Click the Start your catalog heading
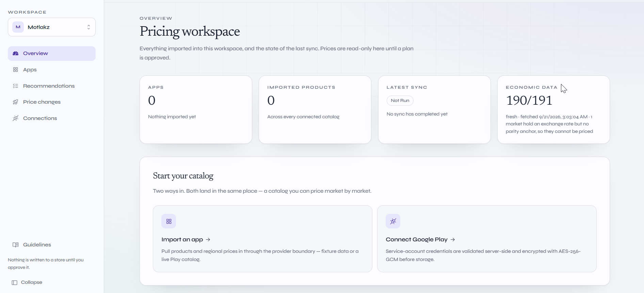Image resolution: width=644 pixels, height=293 pixels. tap(183, 176)
